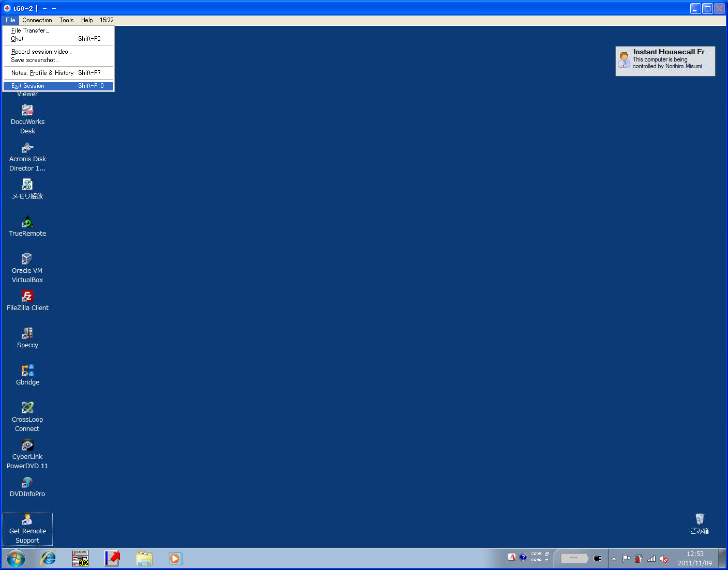
Task: Click the remote Windows Start button
Action: click(x=16, y=559)
